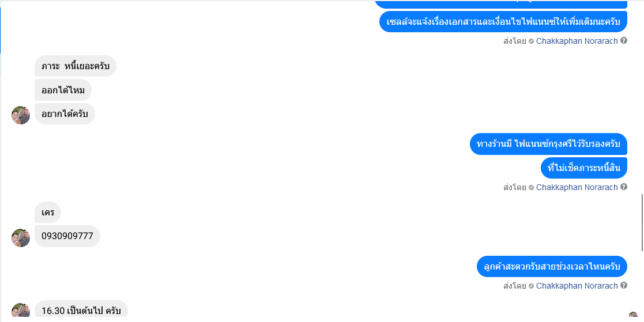
Task: Select the อยากได้ครับ message bubble
Action: pyautogui.click(x=65, y=113)
